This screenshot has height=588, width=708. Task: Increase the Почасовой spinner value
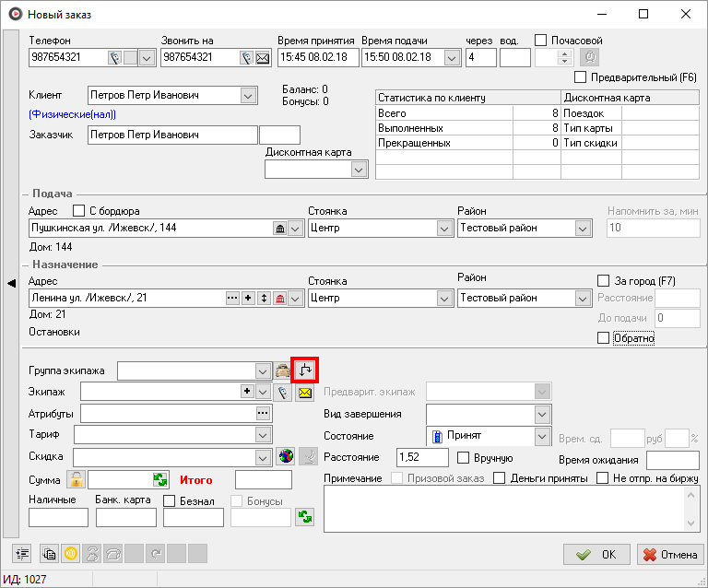pos(564,53)
